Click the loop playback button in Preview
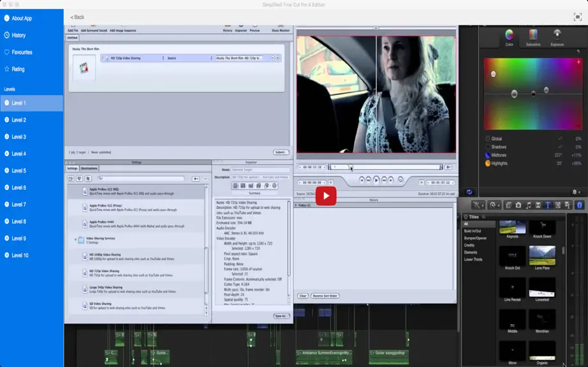The width and height of the screenshot is (588, 367). (401, 180)
